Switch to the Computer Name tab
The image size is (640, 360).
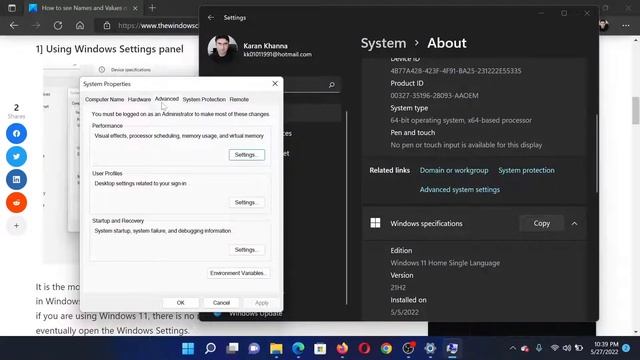click(104, 99)
